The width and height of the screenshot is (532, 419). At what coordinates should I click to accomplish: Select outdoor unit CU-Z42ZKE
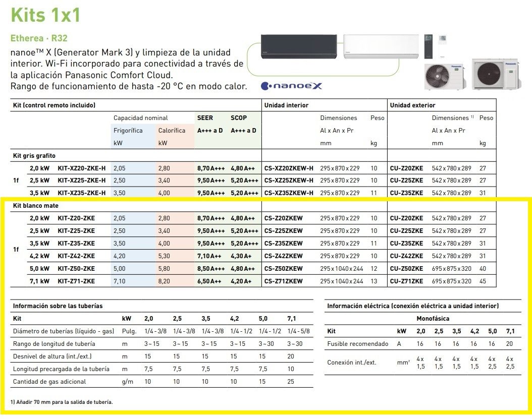pyautogui.click(x=406, y=256)
